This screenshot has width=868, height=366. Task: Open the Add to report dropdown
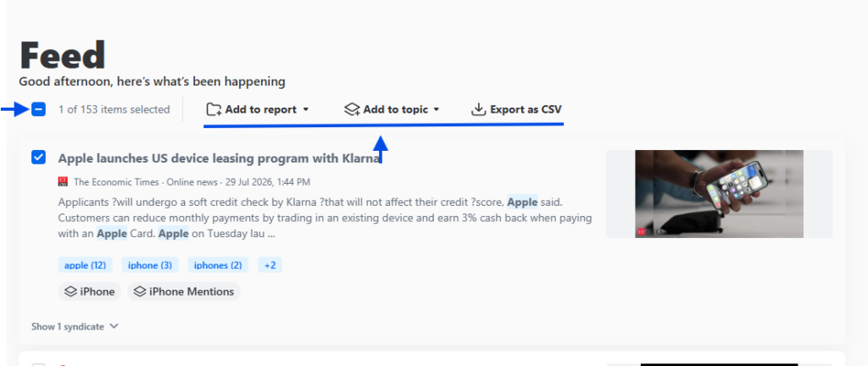point(258,109)
